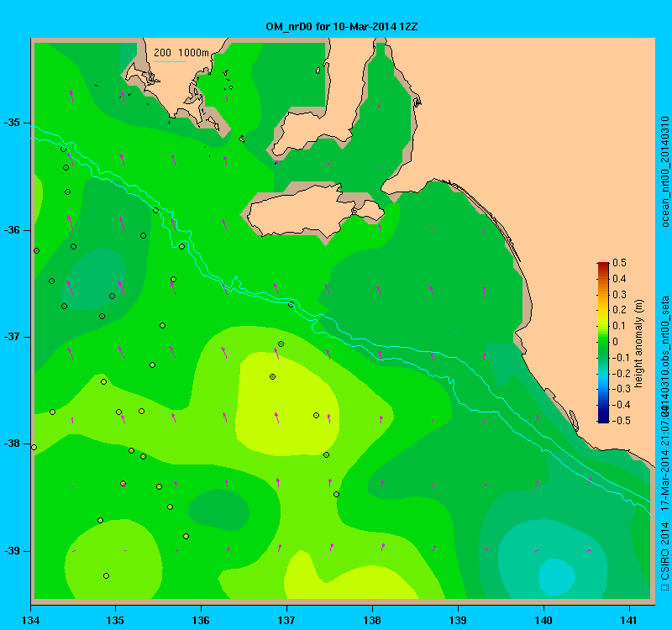Click the colorbar label '0.1'
Screen dimensions: 672x630
click(619, 326)
